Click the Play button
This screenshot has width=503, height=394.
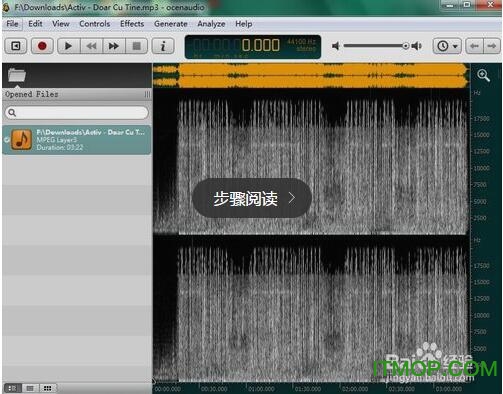(x=68, y=46)
